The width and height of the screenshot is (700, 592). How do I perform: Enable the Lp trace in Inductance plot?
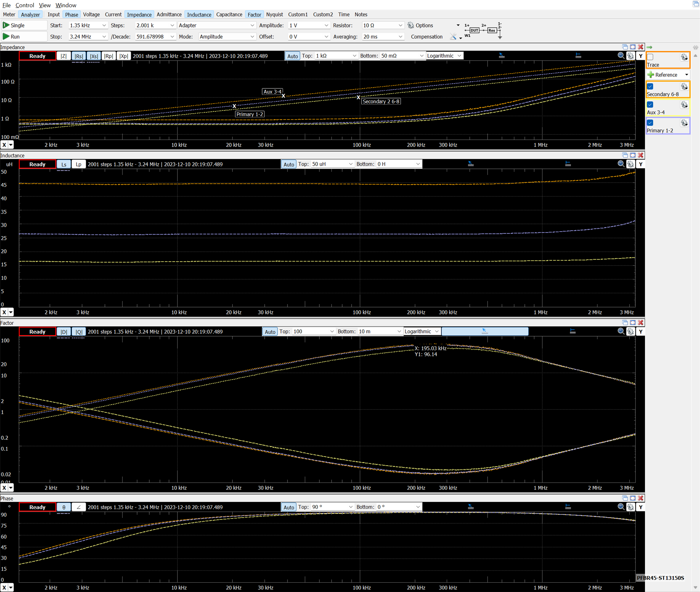click(x=79, y=164)
